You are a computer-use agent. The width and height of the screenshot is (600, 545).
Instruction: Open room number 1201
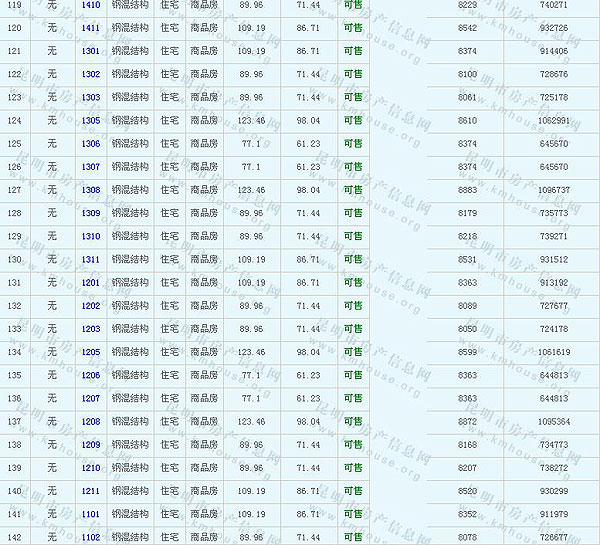tap(91, 283)
